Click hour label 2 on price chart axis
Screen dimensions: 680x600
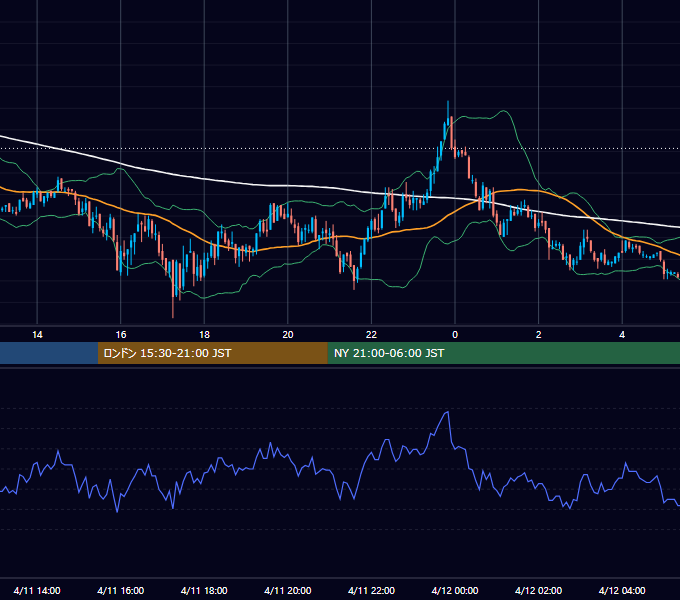coord(539,335)
